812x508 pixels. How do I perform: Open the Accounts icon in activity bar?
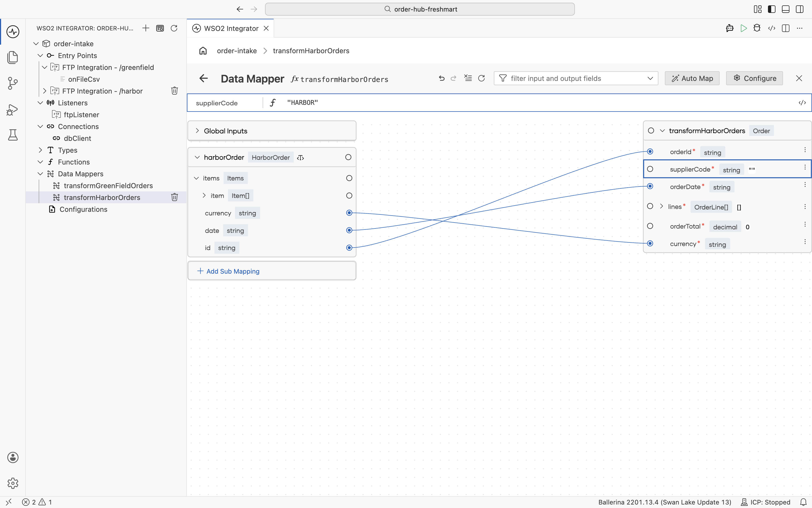pyautogui.click(x=13, y=457)
